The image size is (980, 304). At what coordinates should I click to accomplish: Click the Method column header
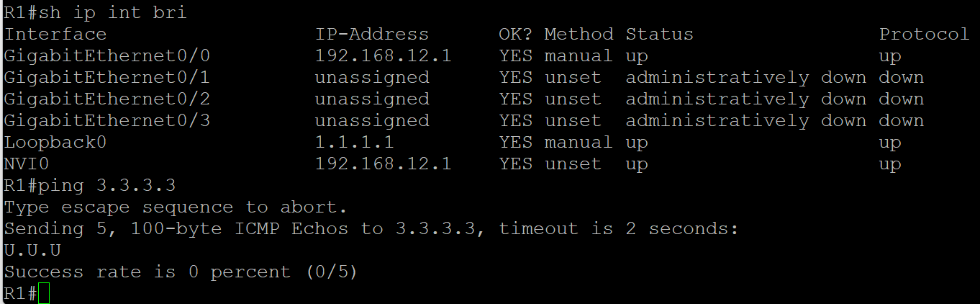point(579,35)
